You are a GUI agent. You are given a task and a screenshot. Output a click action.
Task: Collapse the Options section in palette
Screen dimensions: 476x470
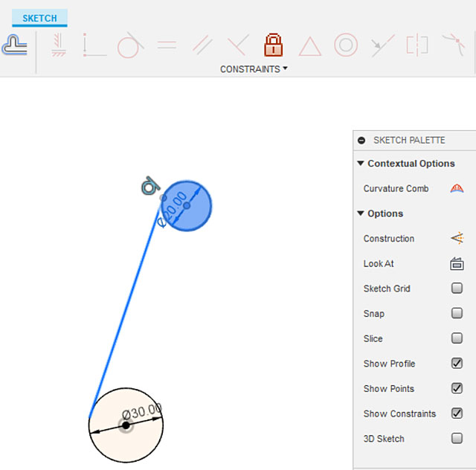361,213
